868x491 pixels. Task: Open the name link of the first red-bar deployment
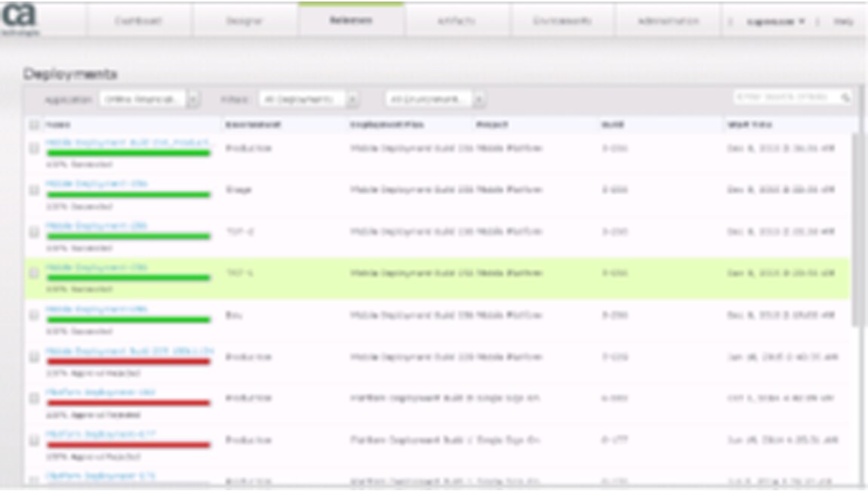130,350
